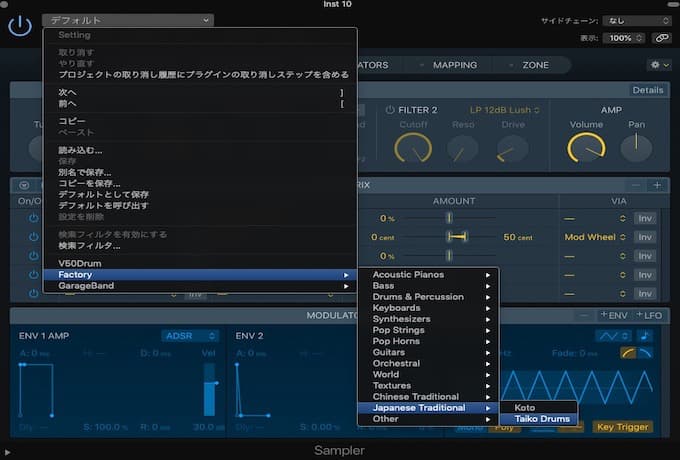The width and height of the screenshot is (680, 460).
Task: Open the Mod Wheel Via dropdown
Action: coord(595,237)
